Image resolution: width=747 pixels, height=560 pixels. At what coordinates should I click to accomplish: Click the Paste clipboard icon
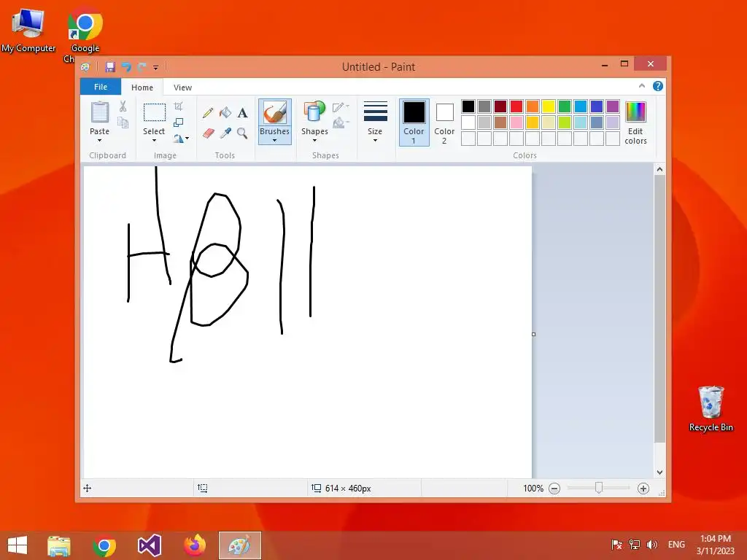click(100, 112)
